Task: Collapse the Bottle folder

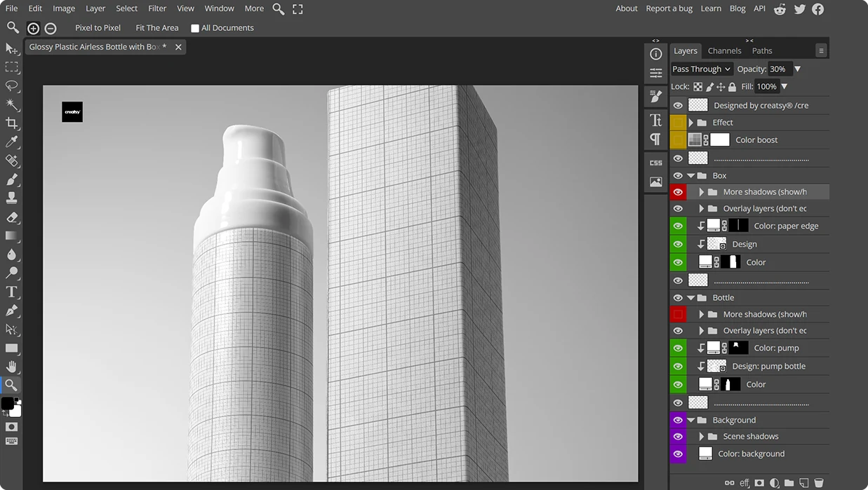Action: pos(691,298)
